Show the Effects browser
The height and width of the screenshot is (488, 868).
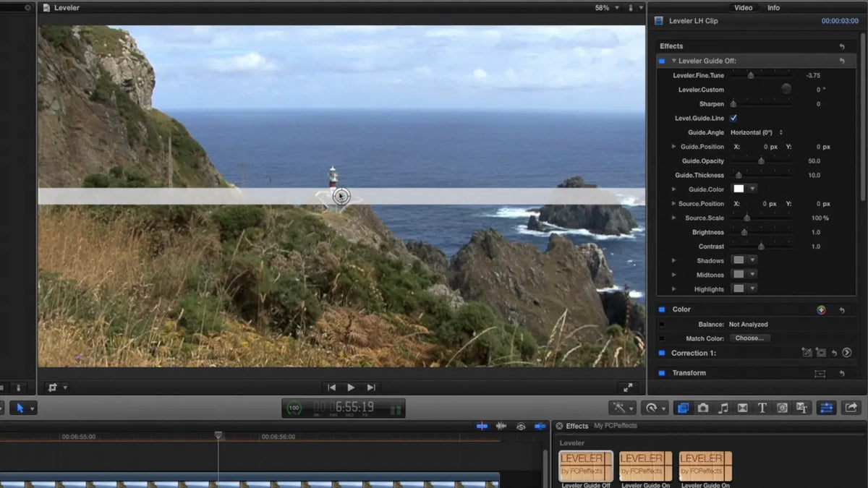pos(683,408)
